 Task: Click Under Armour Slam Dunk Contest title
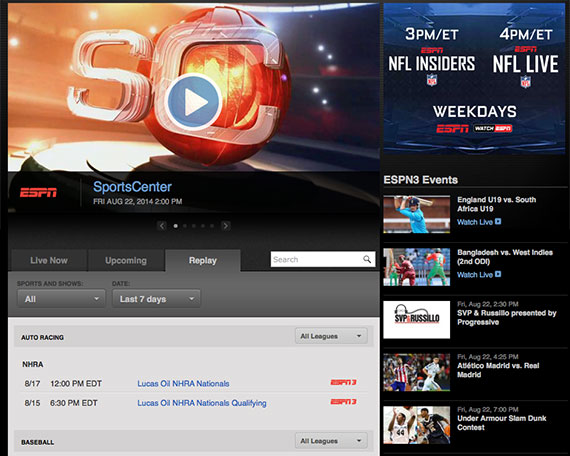(502, 423)
